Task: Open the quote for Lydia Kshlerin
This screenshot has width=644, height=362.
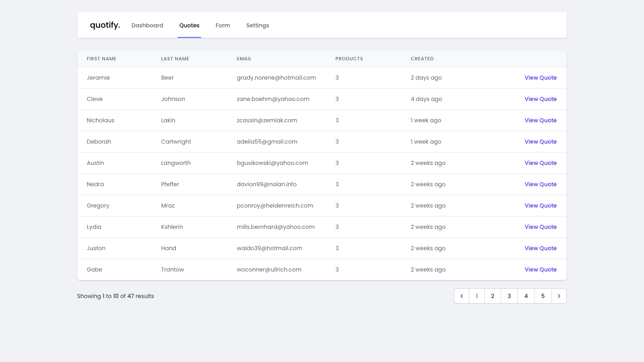Action: (x=541, y=227)
